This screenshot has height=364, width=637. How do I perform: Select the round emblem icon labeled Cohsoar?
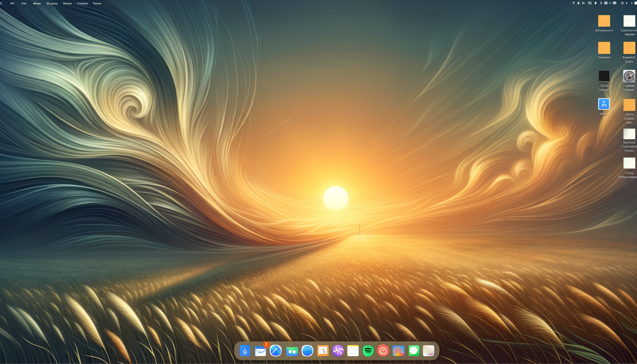pyautogui.click(x=629, y=76)
